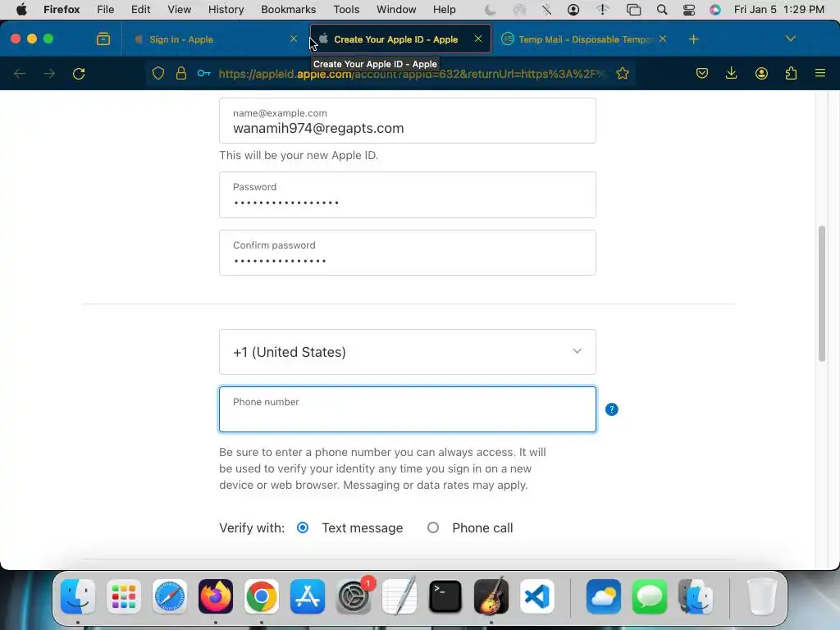The height and width of the screenshot is (630, 840).
Task: Open Launchpad from the dock
Action: 124,596
